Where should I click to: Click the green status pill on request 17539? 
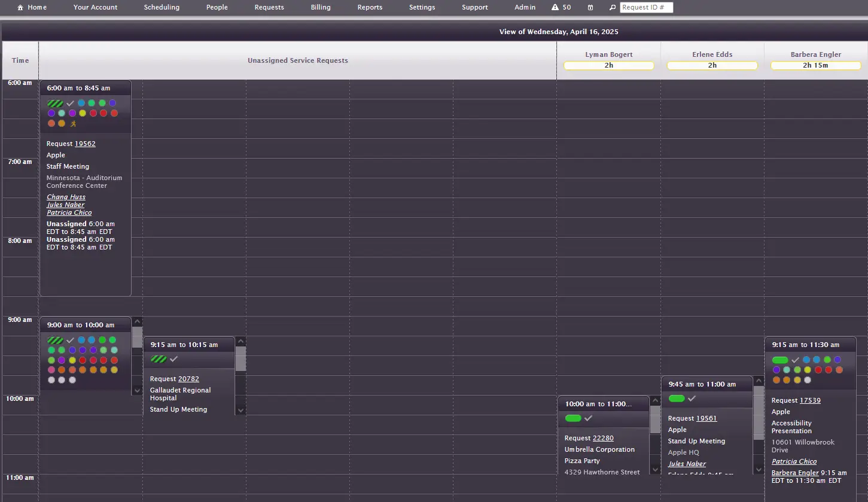tap(779, 360)
